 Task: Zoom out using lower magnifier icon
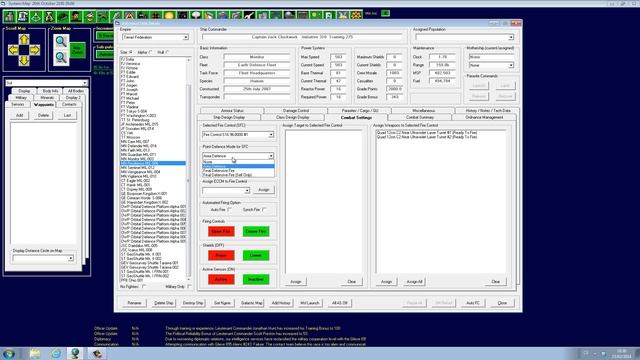click(61, 58)
